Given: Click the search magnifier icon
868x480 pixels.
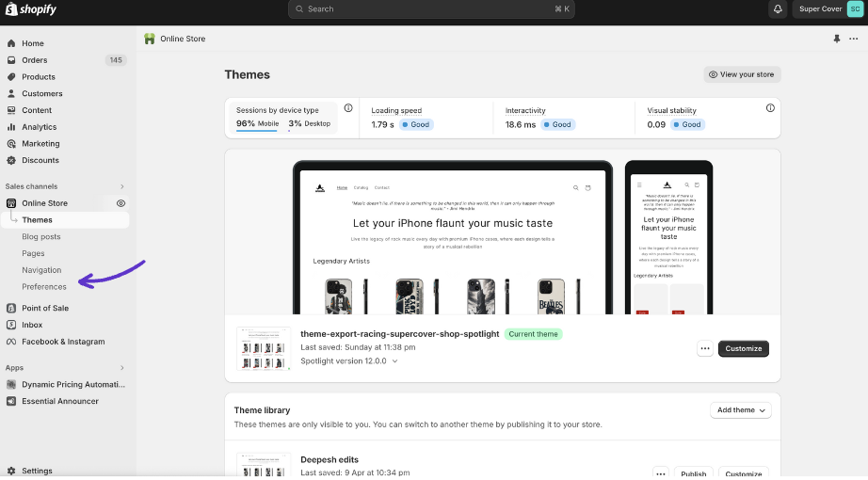Looking at the screenshot, I should click(x=299, y=8).
